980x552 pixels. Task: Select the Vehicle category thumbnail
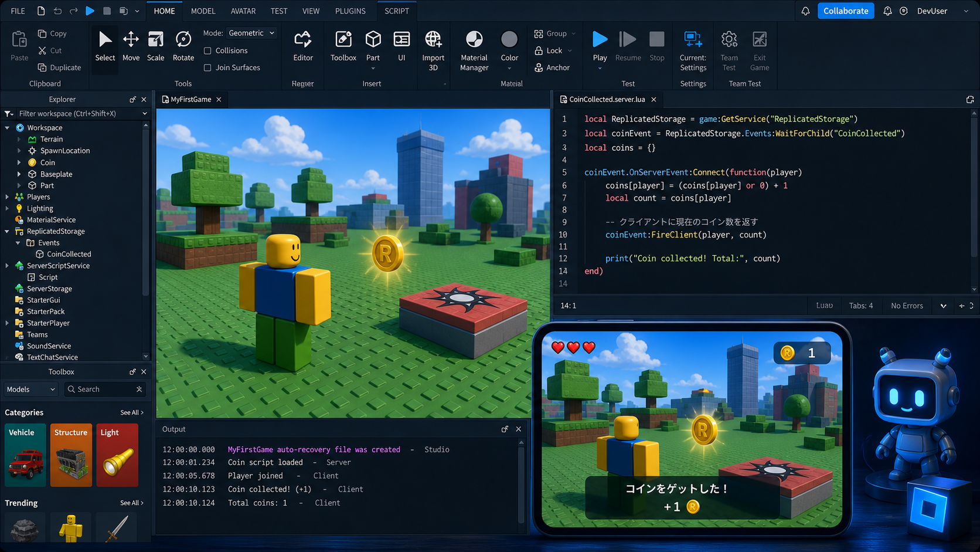point(25,455)
